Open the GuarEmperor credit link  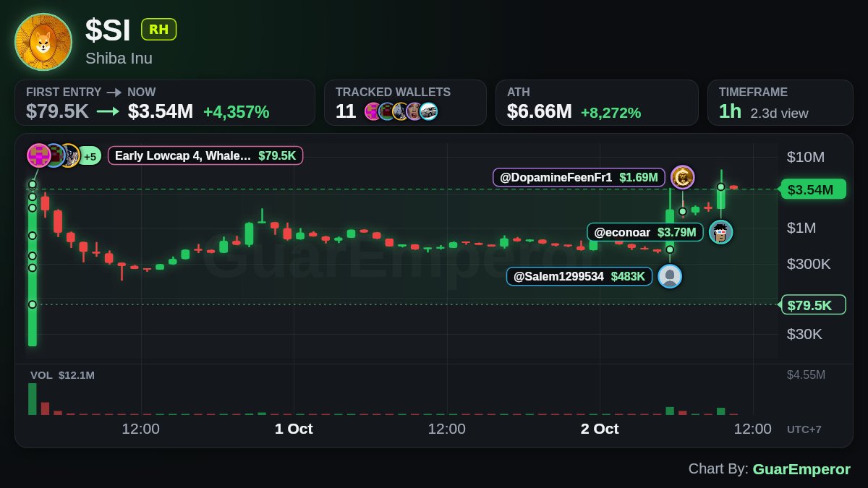[801, 469]
